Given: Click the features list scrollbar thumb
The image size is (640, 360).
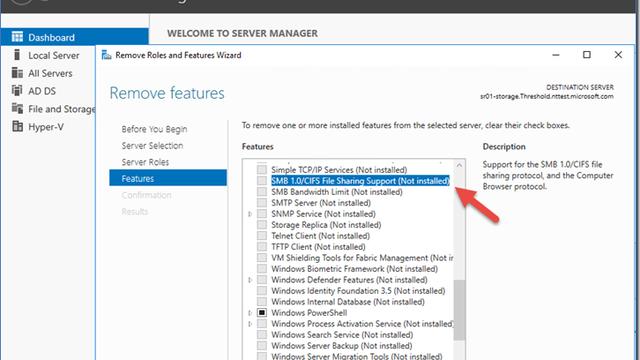Looking at the screenshot, I should (460, 310).
